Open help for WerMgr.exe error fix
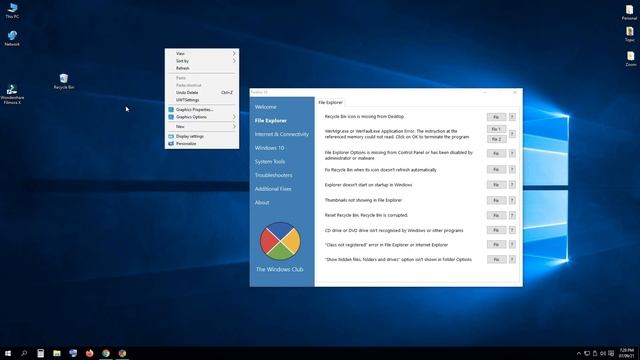640x360 pixels. [x=512, y=134]
